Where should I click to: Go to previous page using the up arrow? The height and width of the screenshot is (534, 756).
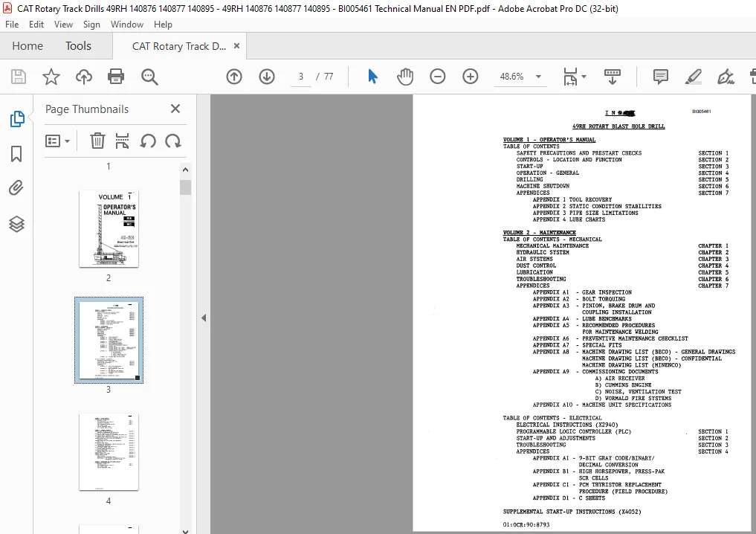coord(234,76)
